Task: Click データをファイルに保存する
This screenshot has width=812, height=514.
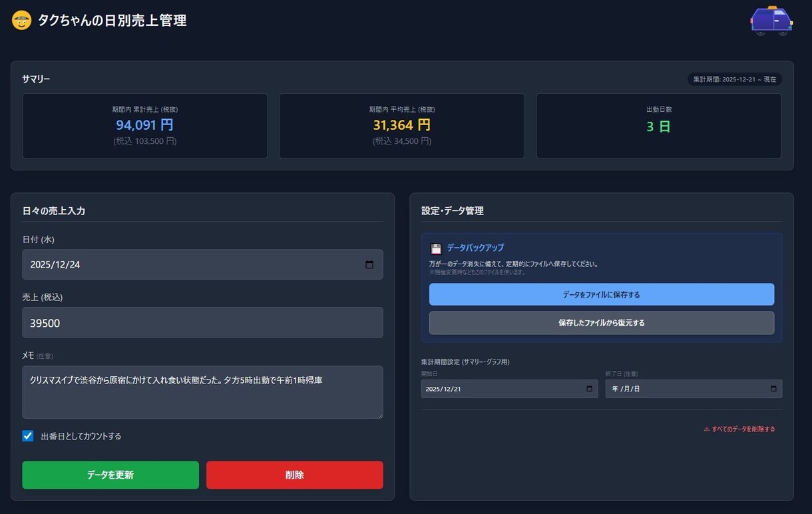Action: pyautogui.click(x=601, y=294)
